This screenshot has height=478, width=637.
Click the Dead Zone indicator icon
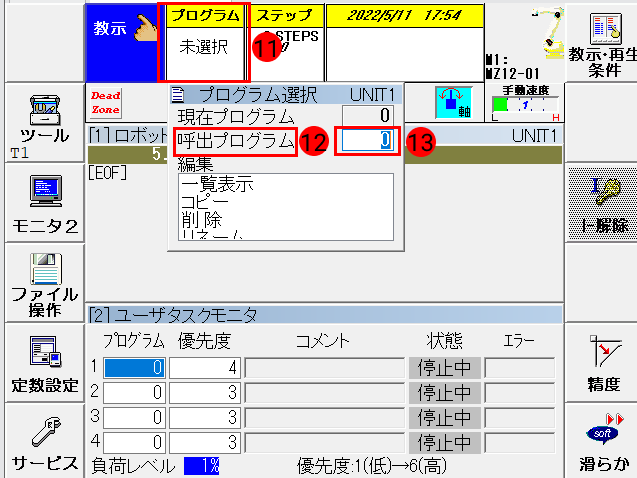[105, 103]
